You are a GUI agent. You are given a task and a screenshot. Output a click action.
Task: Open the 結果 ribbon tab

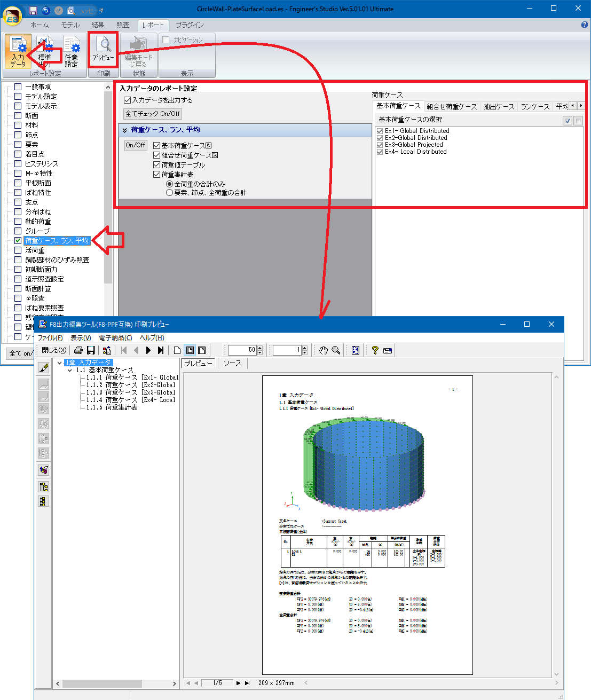98,25
